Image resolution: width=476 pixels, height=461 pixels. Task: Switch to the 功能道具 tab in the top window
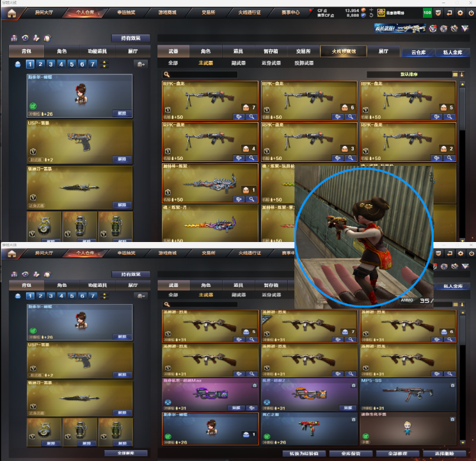pos(97,51)
